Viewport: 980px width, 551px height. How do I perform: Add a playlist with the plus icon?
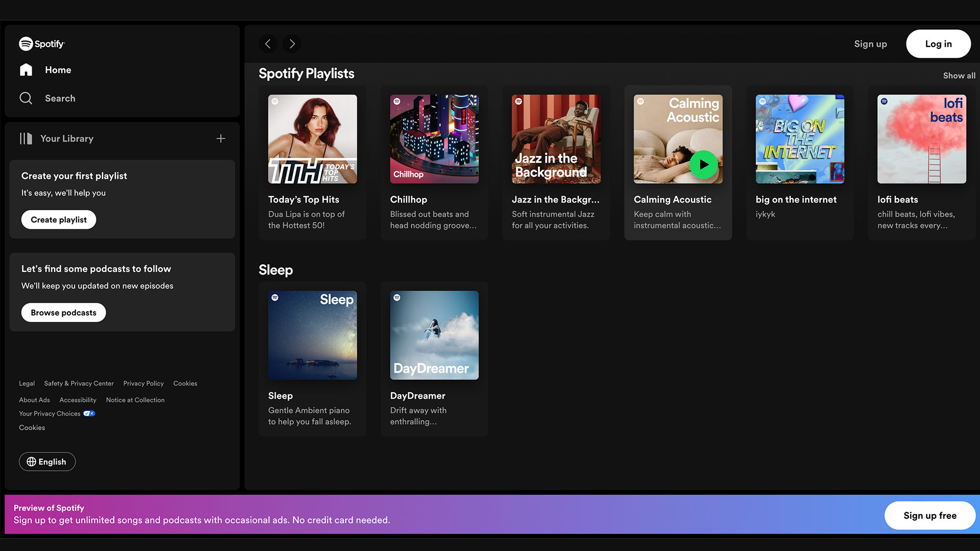coord(220,139)
